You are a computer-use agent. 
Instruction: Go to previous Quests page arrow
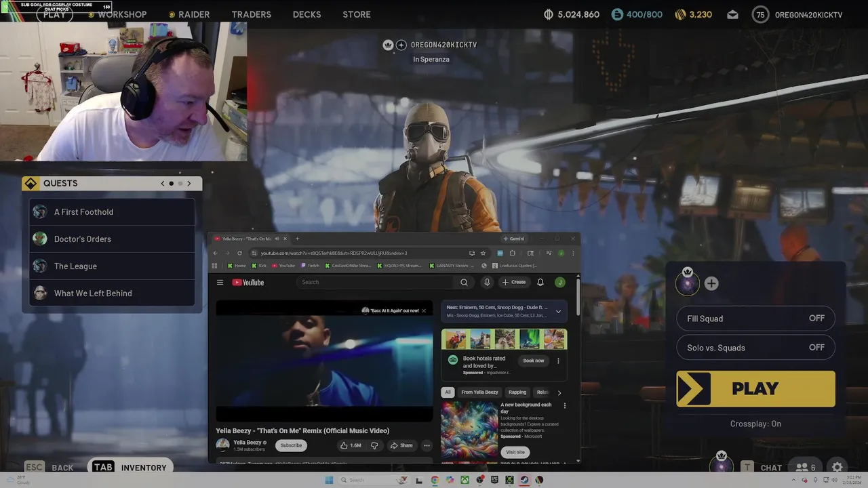coord(162,184)
